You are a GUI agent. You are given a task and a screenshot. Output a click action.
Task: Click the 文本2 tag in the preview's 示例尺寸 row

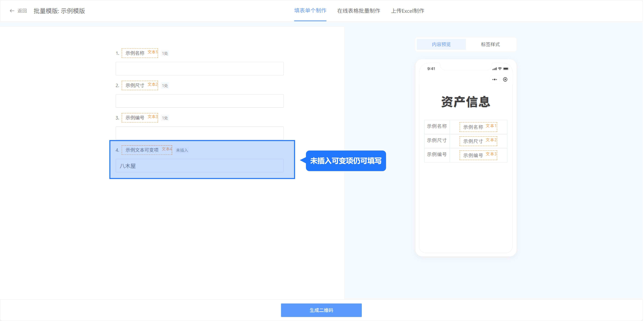[491, 140]
